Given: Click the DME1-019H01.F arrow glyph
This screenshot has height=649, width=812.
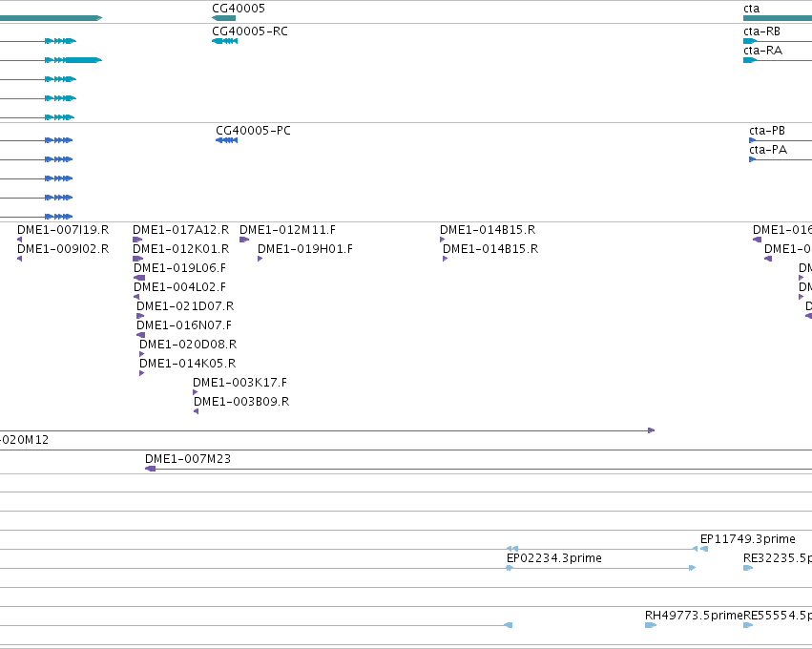Looking at the screenshot, I should click(260, 259).
